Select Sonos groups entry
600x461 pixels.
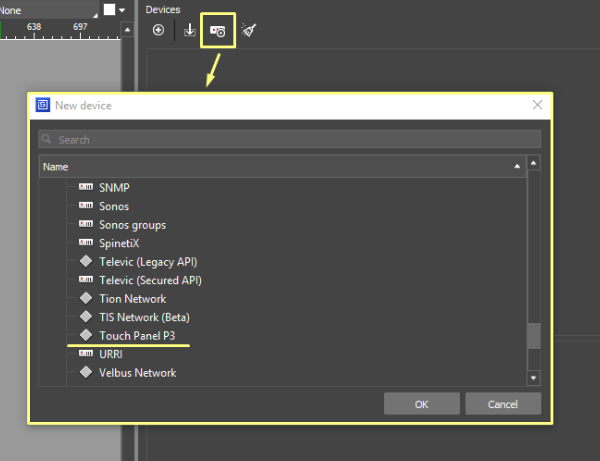132,225
